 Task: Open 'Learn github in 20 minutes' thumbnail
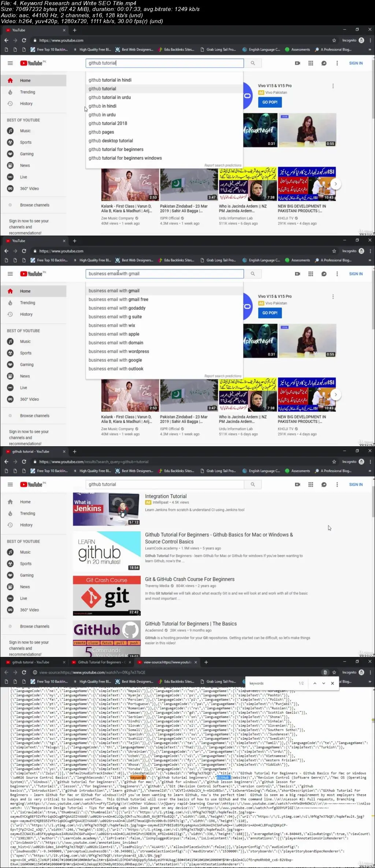pyautogui.click(x=107, y=551)
